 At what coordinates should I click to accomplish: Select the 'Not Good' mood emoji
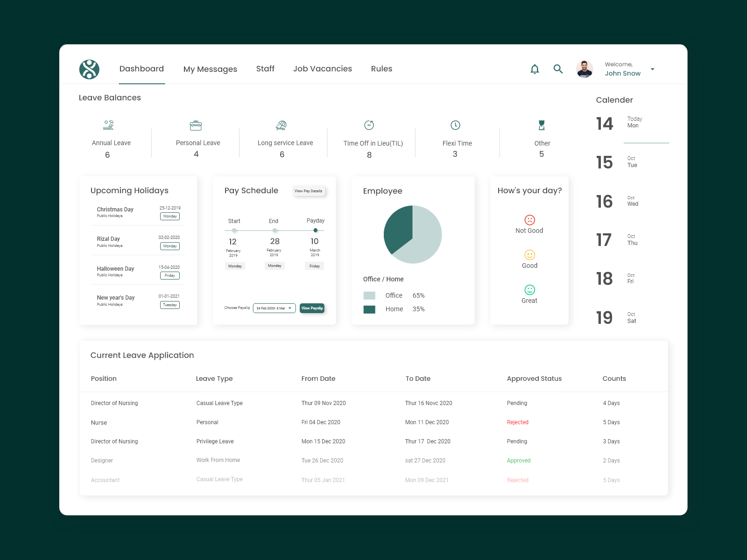(529, 220)
